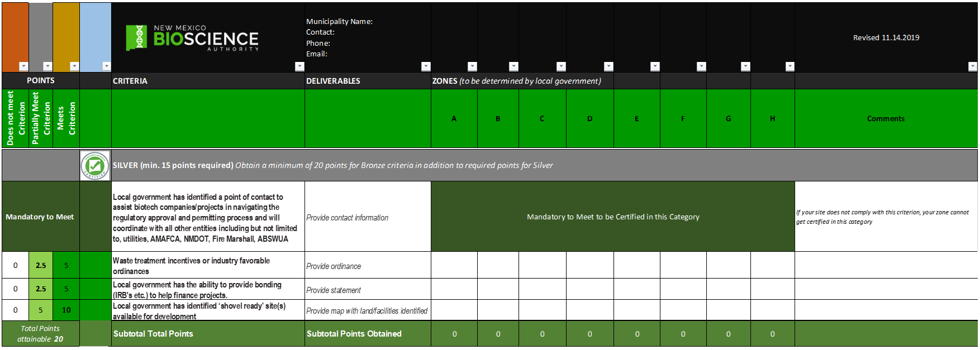The image size is (980, 350).
Task: Select the 'Subtotal Total Points' cell
Action: coord(208,334)
